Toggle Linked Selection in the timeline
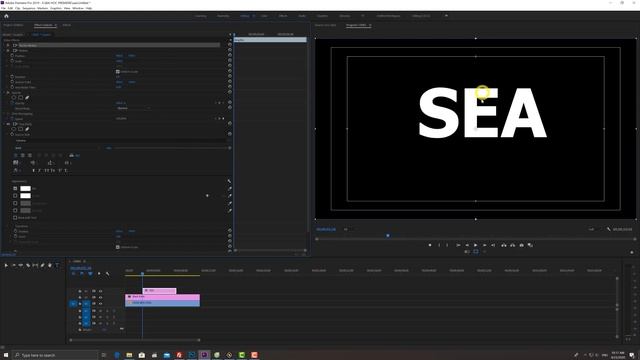The width and height of the screenshot is (640, 360). pos(90,274)
